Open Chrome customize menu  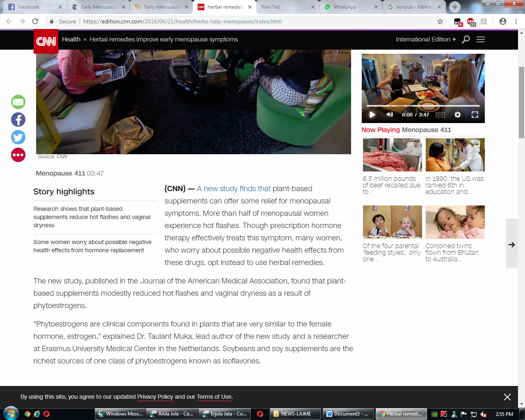point(516,21)
